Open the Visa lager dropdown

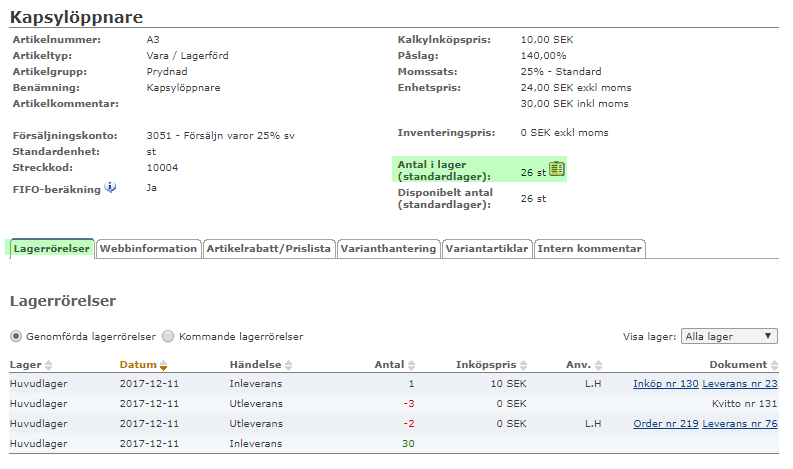point(729,337)
